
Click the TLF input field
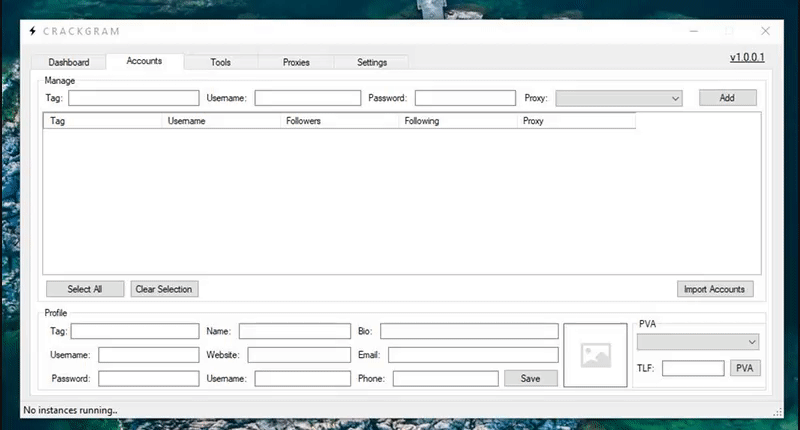(693, 368)
